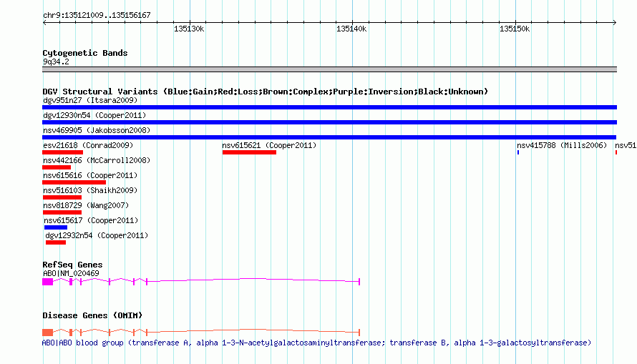Open the ABO|NM_020469 gene label

click(x=71, y=273)
